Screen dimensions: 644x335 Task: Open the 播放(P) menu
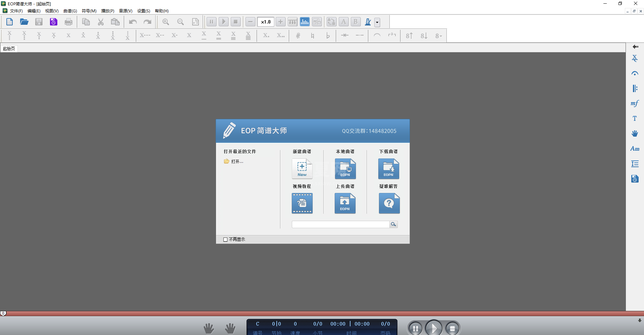108,11
